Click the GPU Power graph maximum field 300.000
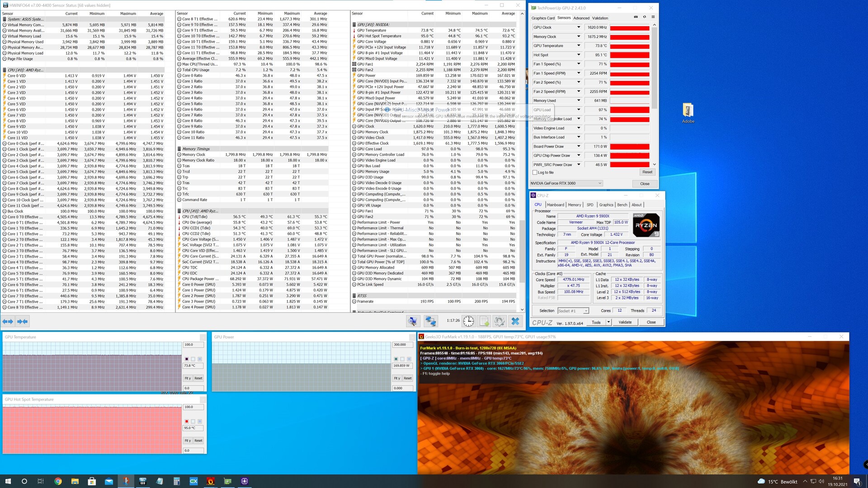868x488 pixels. [x=402, y=345]
